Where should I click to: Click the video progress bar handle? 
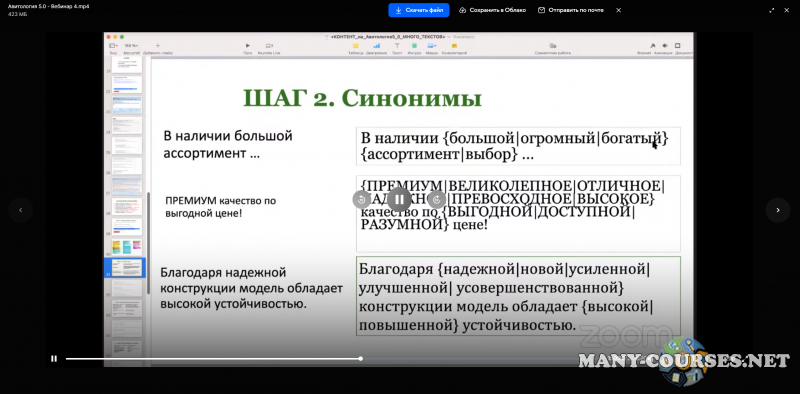[361, 359]
